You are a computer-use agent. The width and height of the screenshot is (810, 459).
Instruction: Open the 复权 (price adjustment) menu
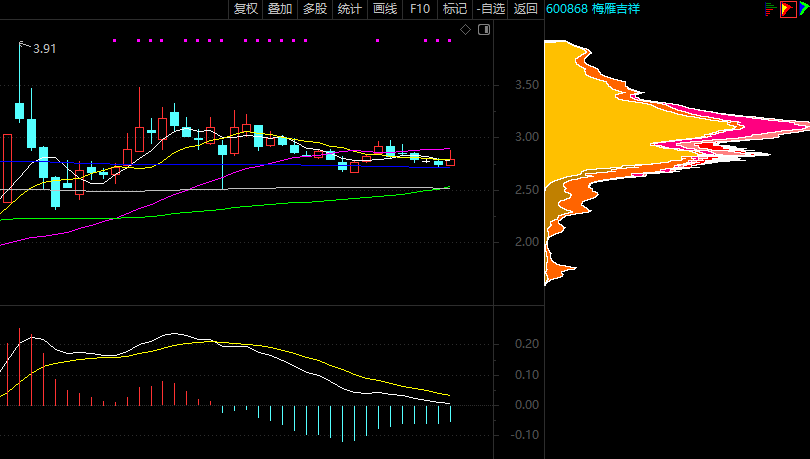[x=245, y=9]
